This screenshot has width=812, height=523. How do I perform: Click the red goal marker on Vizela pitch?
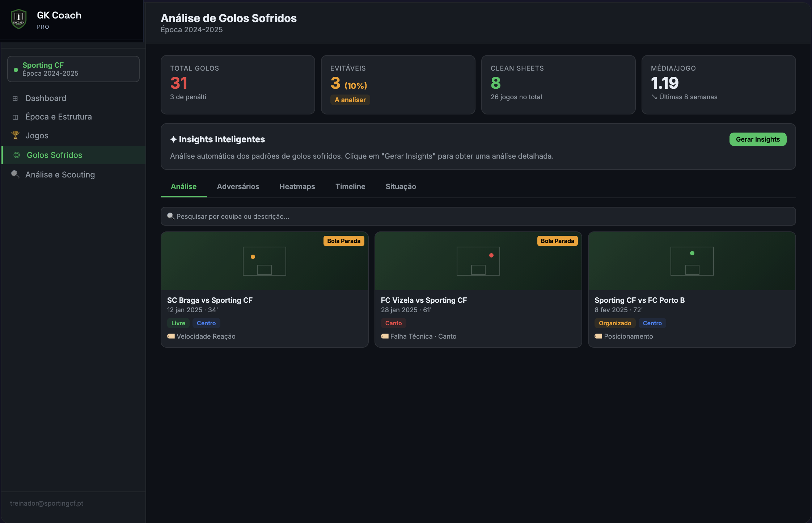click(x=491, y=255)
